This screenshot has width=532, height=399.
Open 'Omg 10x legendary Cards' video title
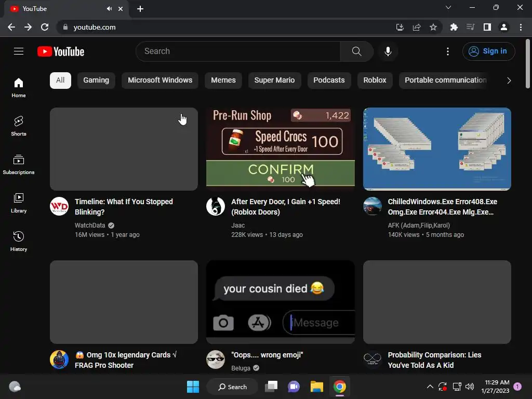tap(126, 360)
